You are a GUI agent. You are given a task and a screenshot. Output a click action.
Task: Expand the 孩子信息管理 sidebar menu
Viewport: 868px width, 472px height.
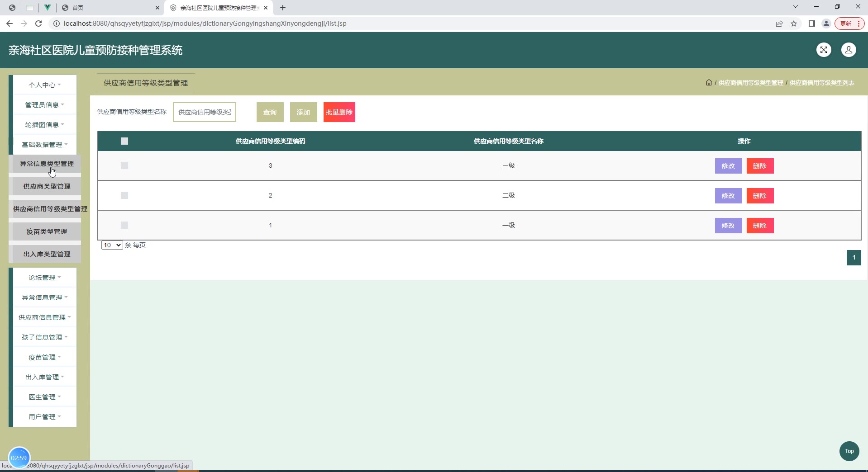(44, 337)
